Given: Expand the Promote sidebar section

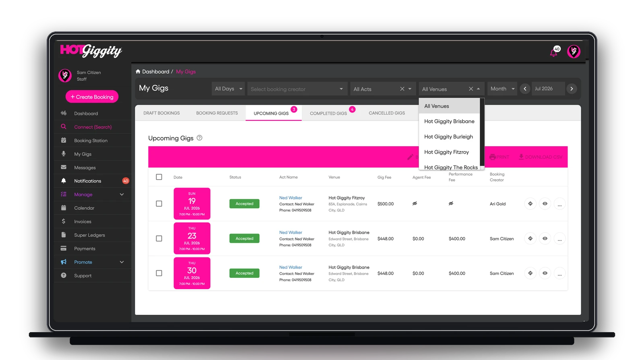Looking at the screenshot, I should click(x=93, y=262).
